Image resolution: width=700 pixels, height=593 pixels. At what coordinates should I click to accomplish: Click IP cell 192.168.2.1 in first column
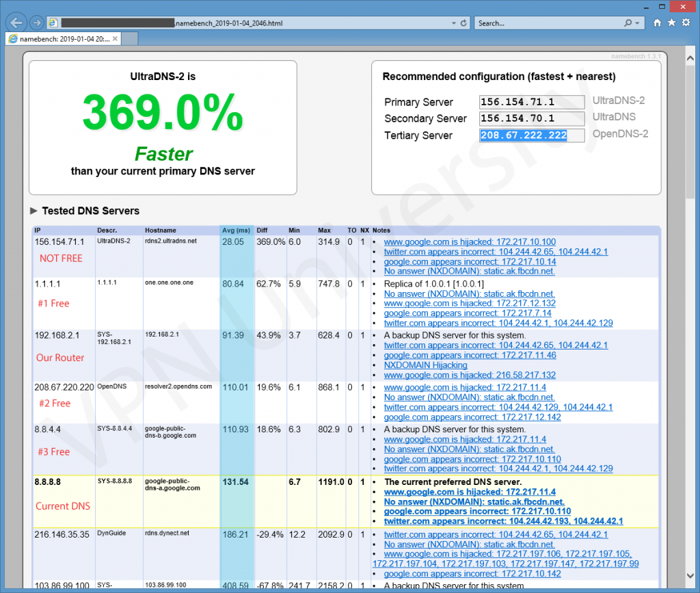click(57, 335)
